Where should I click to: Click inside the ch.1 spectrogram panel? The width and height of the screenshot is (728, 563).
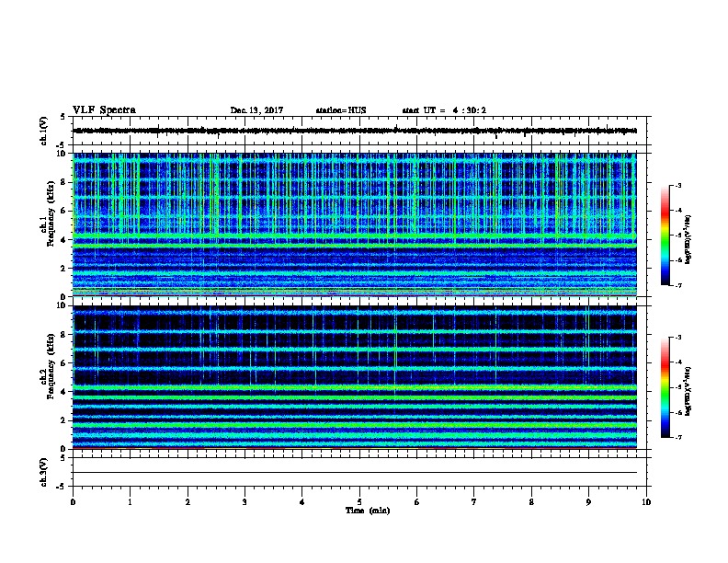click(x=355, y=224)
